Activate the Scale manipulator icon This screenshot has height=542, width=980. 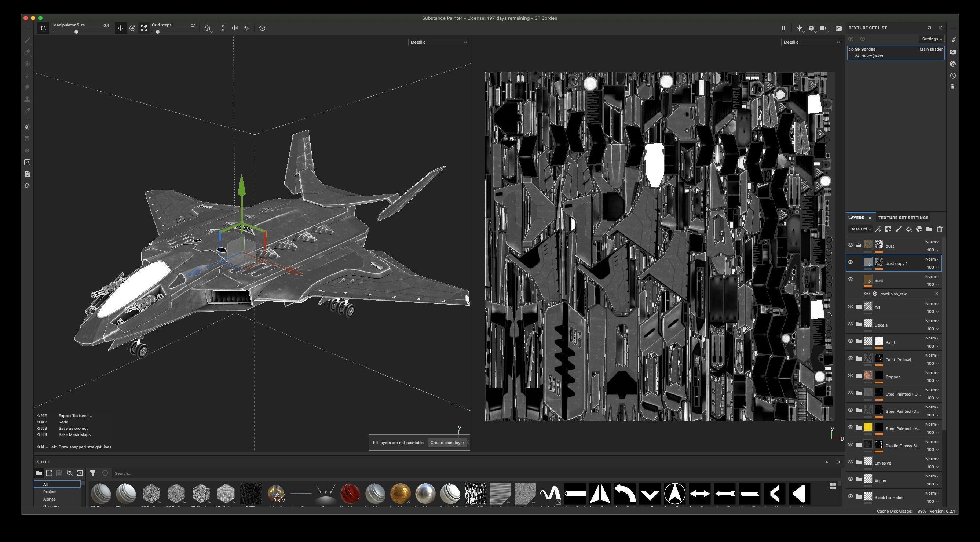point(144,28)
